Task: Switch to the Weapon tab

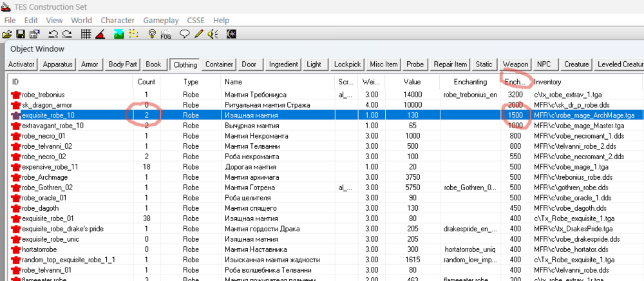Action: (515, 64)
